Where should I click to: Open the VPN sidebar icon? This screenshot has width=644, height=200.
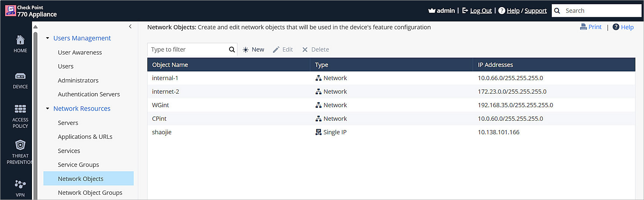pos(20,184)
